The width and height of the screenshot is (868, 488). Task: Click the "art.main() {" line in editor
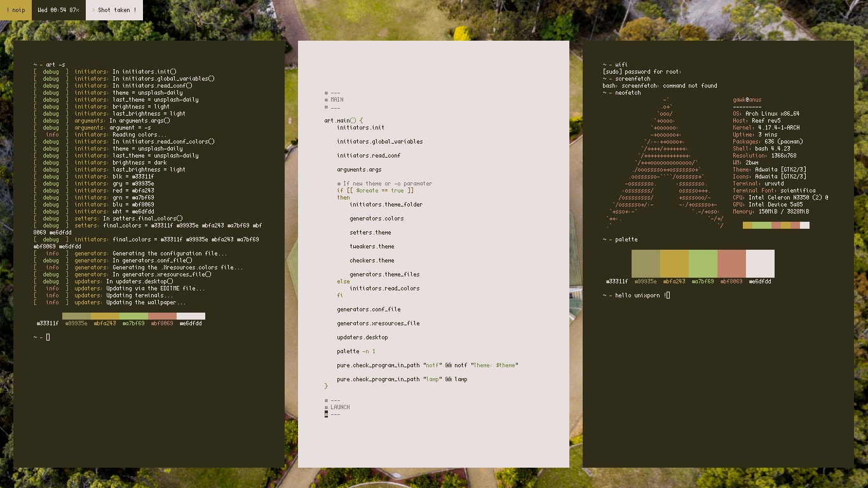coord(343,121)
